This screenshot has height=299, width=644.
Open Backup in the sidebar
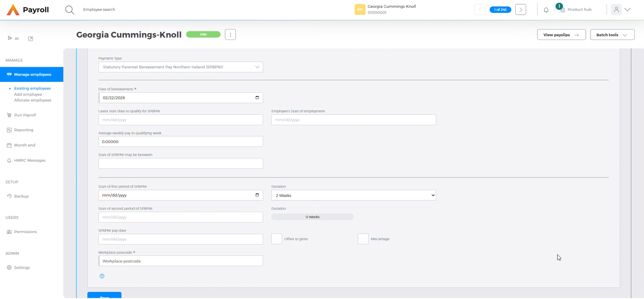pyautogui.click(x=21, y=196)
